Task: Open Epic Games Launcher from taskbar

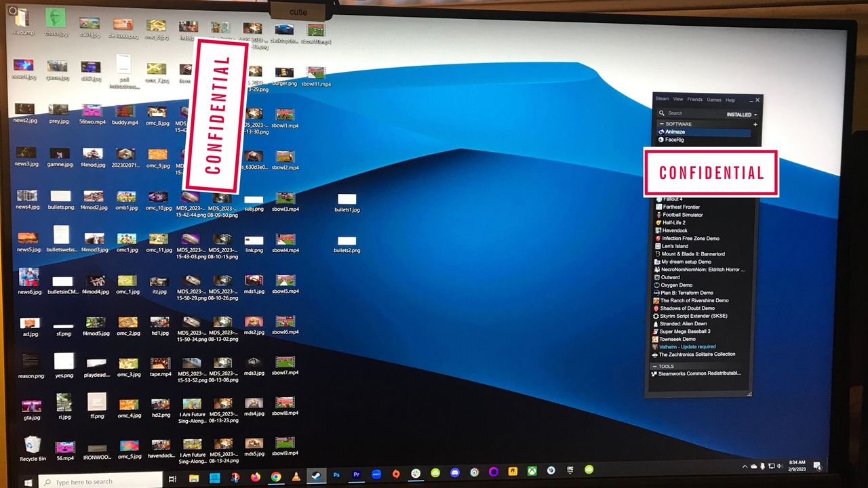Action: 570,469
